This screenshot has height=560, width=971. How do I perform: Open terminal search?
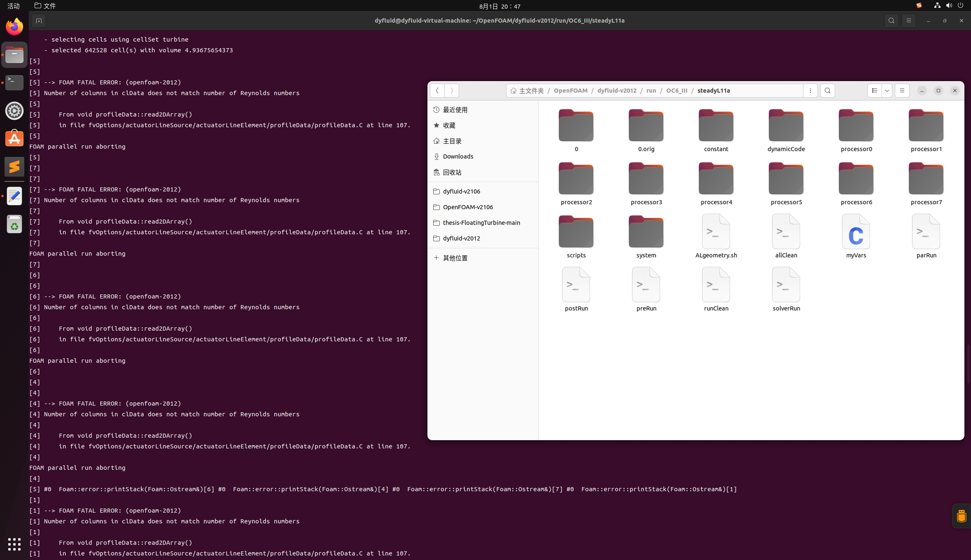891,21
